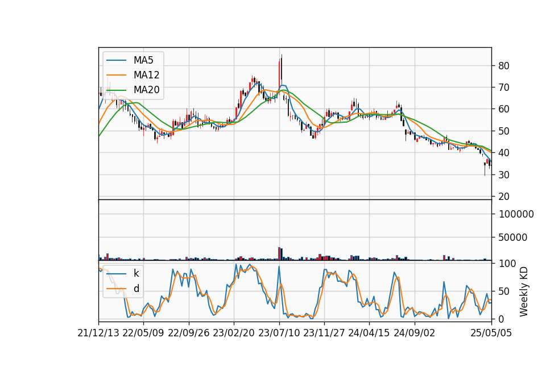Viewport: 546px width, 392px height.
Task: Click the MA5 legend label
Action: [143, 60]
